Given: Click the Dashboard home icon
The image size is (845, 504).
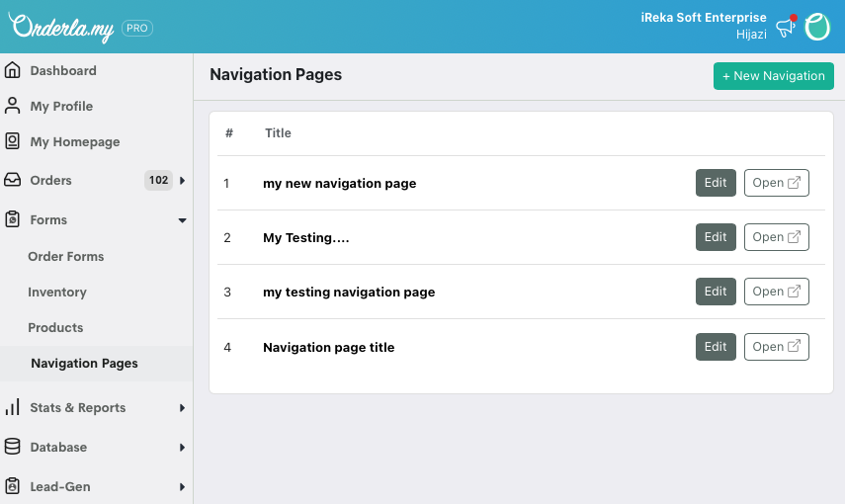Looking at the screenshot, I should [13, 70].
